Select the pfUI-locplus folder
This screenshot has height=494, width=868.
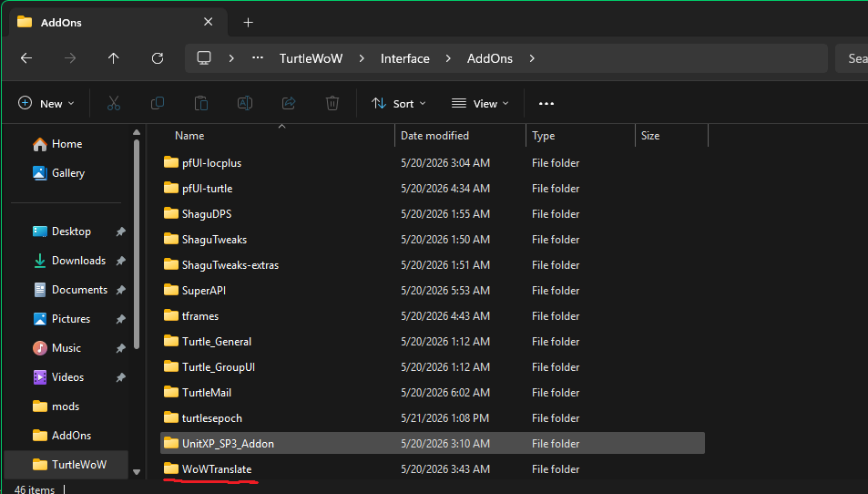click(433, 163)
